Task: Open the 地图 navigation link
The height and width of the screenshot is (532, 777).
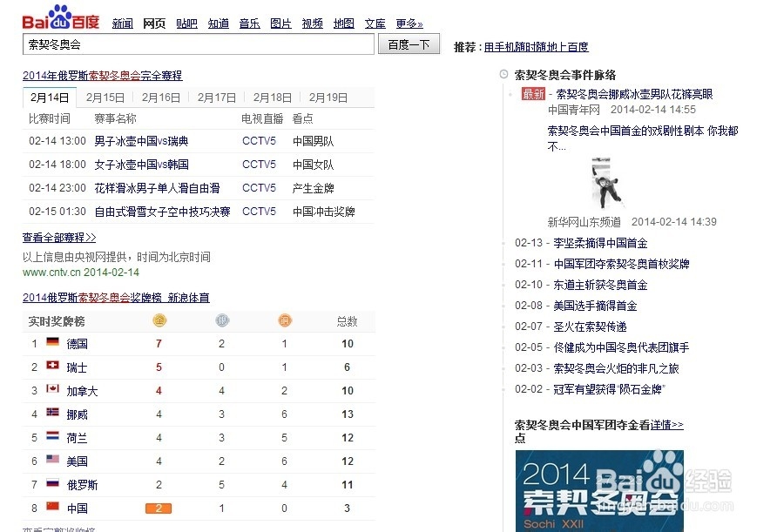Action: point(344,24)
